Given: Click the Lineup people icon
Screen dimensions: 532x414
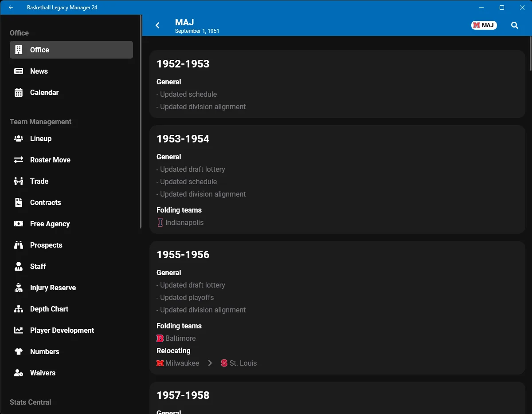Looking at the screenshot, I should (19, 138).
